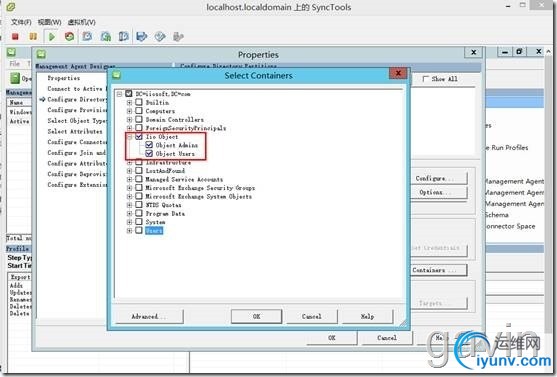
Task: Click Connector Space action in background
Action: click(x=510, y=226)
